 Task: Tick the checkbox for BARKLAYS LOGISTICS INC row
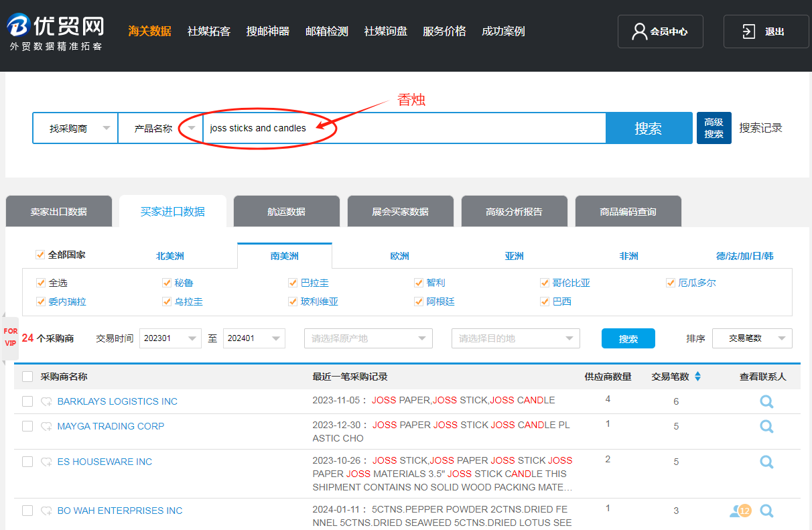pyautogui.click(x=27, y=401)
